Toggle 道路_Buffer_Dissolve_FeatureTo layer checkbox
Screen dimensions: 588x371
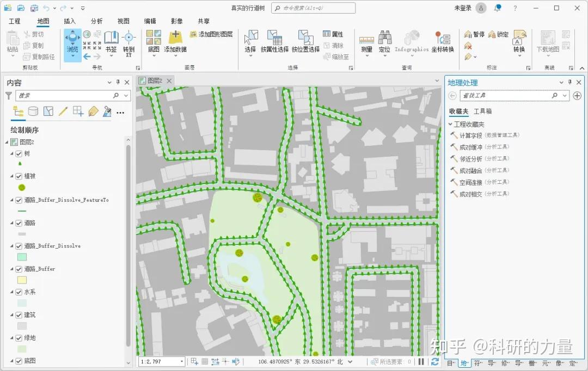[x=19, y=200]
